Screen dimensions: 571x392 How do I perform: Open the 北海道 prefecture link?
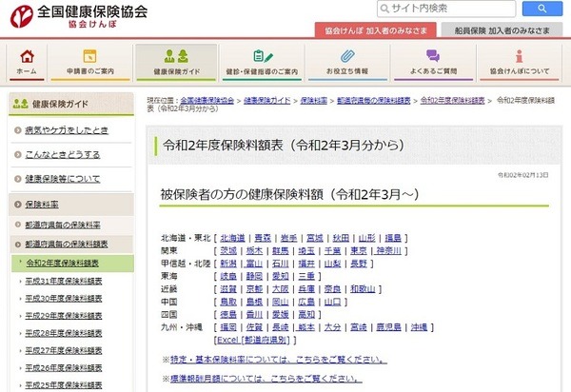(233, 238)
